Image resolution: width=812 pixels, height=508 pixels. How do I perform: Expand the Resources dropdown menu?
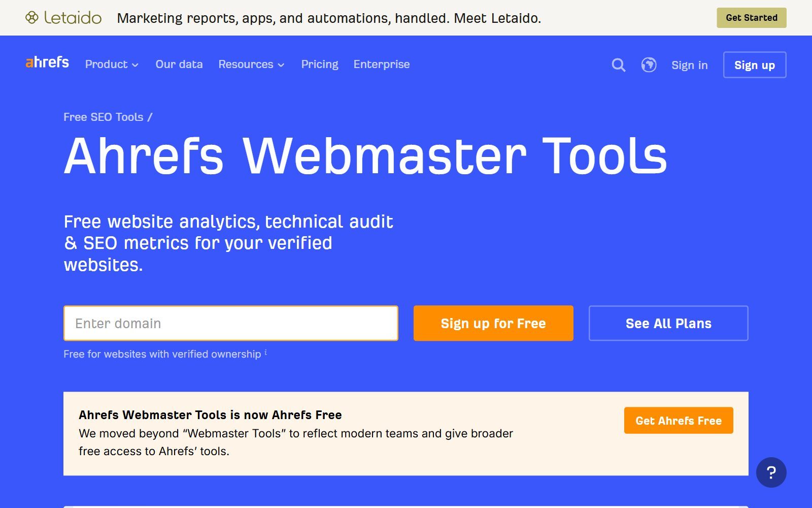pyautogui.click(x=251, y=65)
